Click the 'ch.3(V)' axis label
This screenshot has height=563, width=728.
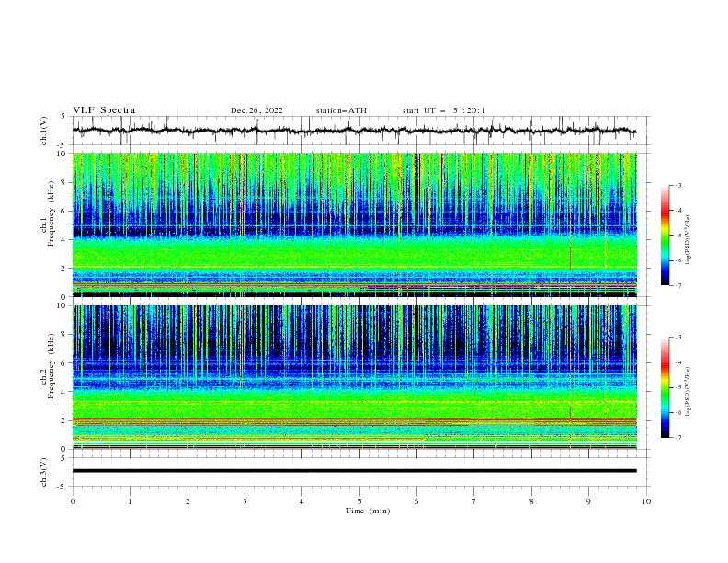(44, 472)
